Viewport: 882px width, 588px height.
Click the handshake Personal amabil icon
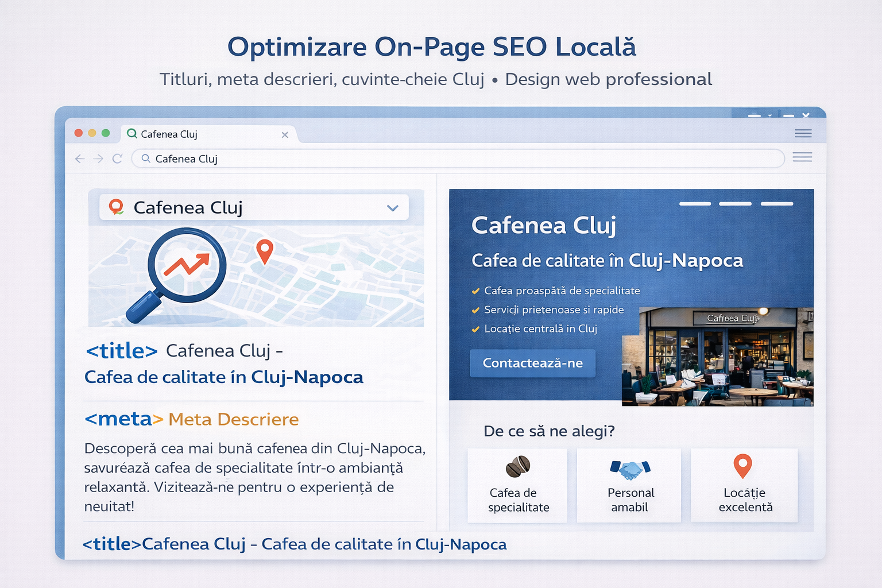pos(630,469)
